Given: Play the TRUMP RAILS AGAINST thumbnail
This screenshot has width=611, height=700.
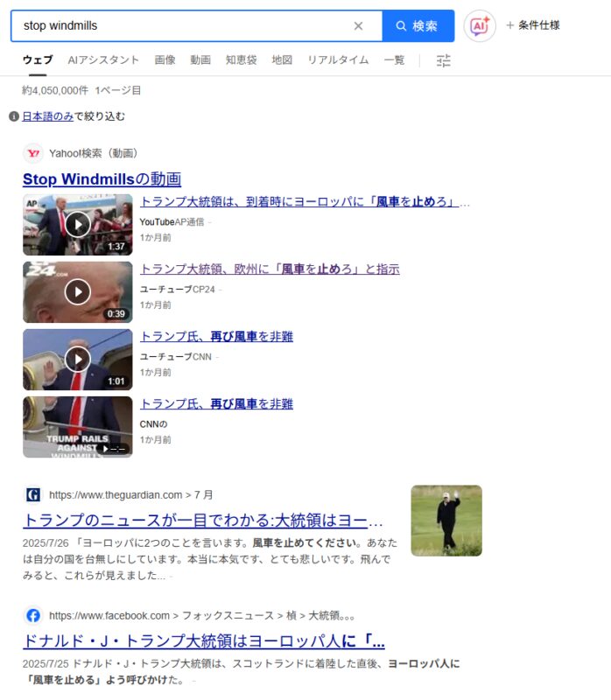Looking at the screenshot, I should point(78,427).
